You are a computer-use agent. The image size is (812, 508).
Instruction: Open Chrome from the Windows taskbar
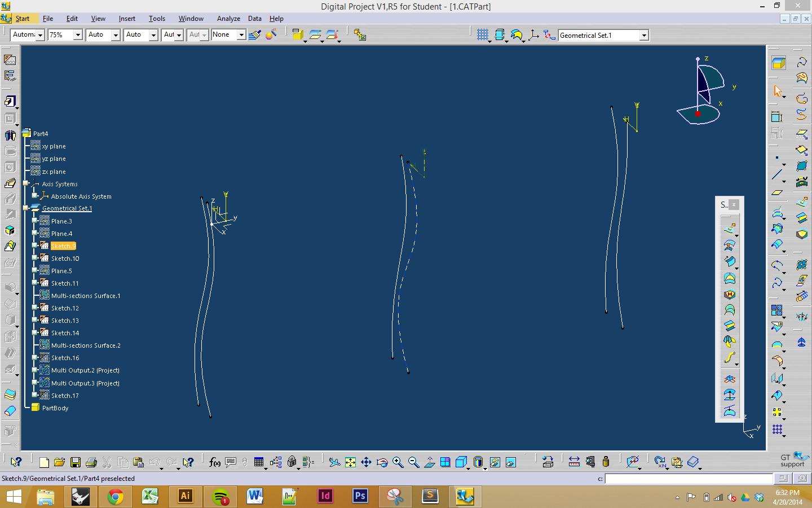tap(116, 497)
